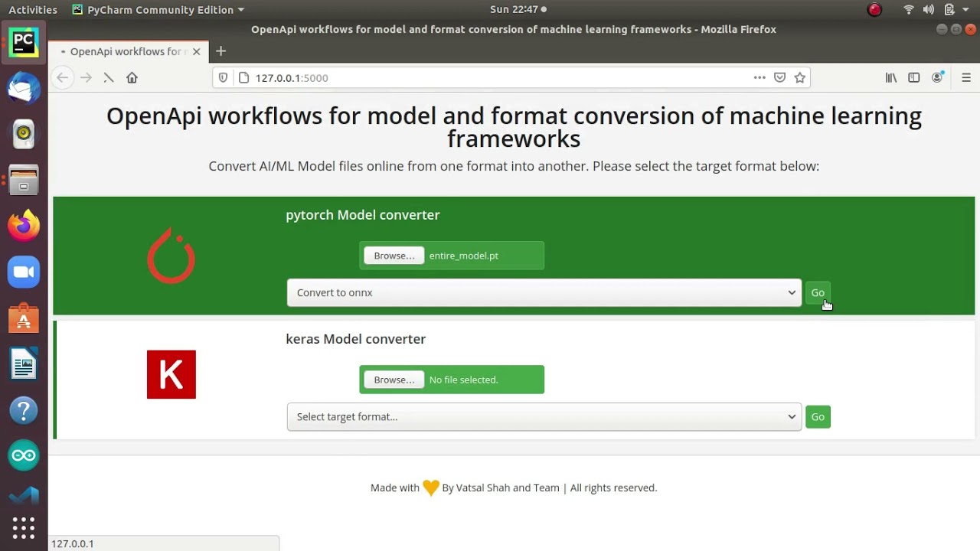Viewport: 980px width, 551px height.
Task: Click the 'keras Model converter' heading
Action: (x=355, y=339)
